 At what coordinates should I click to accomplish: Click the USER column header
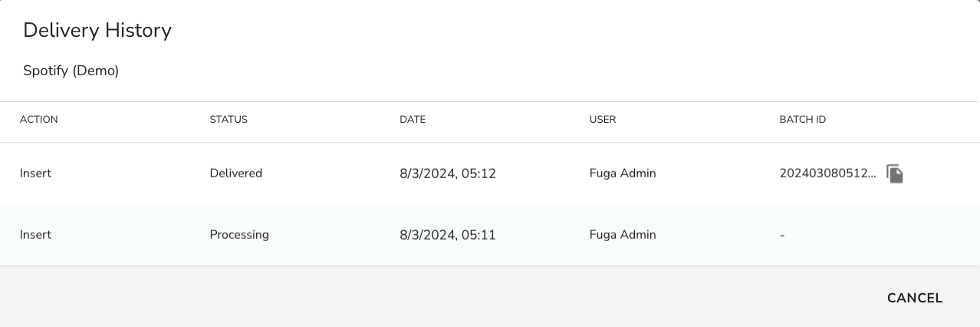click(603, 120)
